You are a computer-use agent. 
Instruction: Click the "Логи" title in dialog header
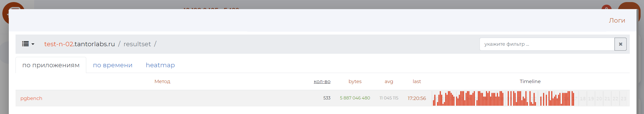tap(617, 21)
